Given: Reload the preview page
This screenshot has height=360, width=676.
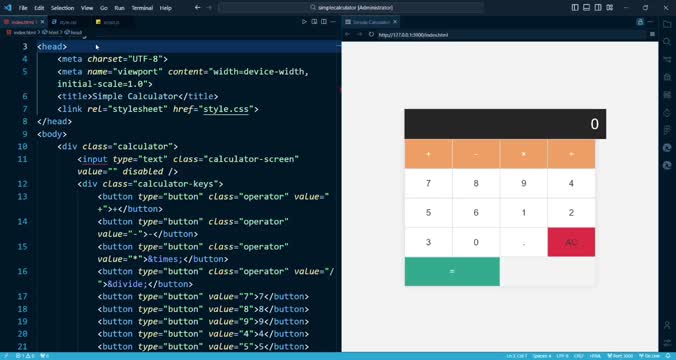Looking at the screenshot, I should click(371, 34).
